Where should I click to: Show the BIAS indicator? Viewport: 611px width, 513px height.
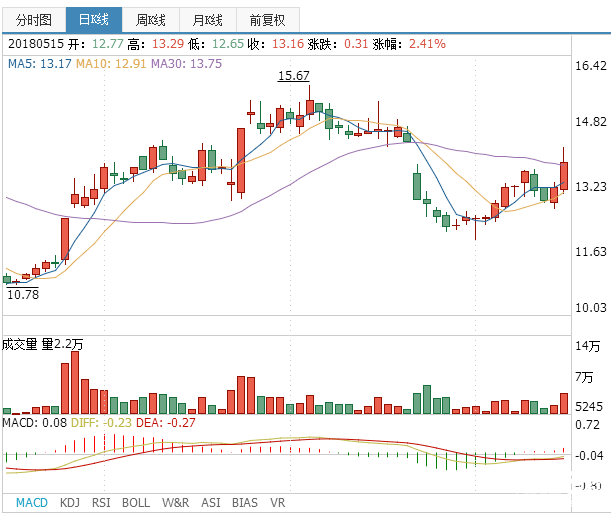(245, 502)
